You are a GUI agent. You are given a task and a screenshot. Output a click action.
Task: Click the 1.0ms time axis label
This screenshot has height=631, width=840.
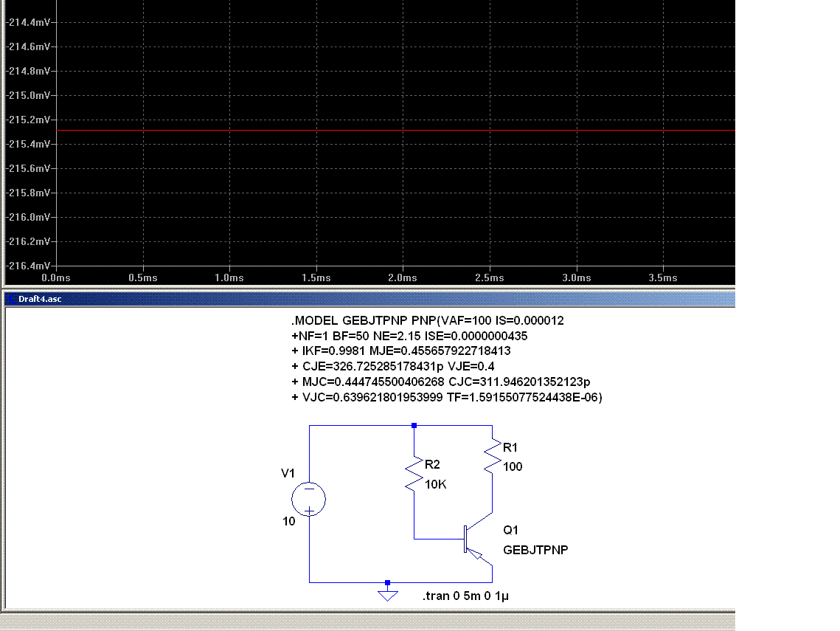(x=229, y=277)
